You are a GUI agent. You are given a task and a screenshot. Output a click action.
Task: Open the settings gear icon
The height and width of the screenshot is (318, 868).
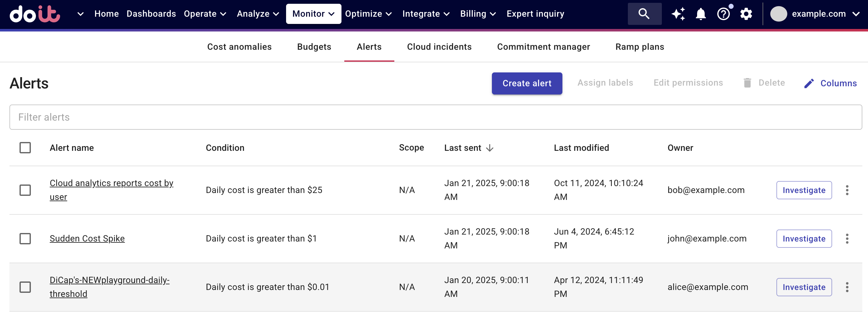[746, 14]
